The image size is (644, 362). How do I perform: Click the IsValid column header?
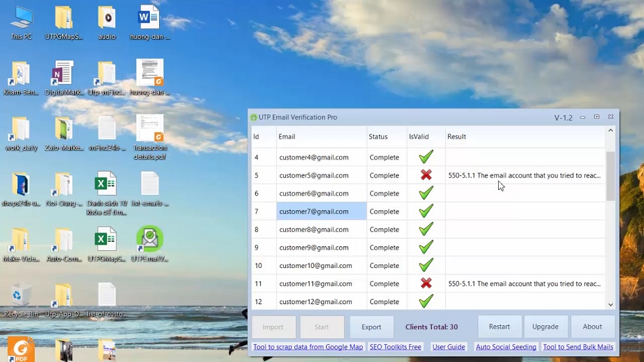coord(419,137)
